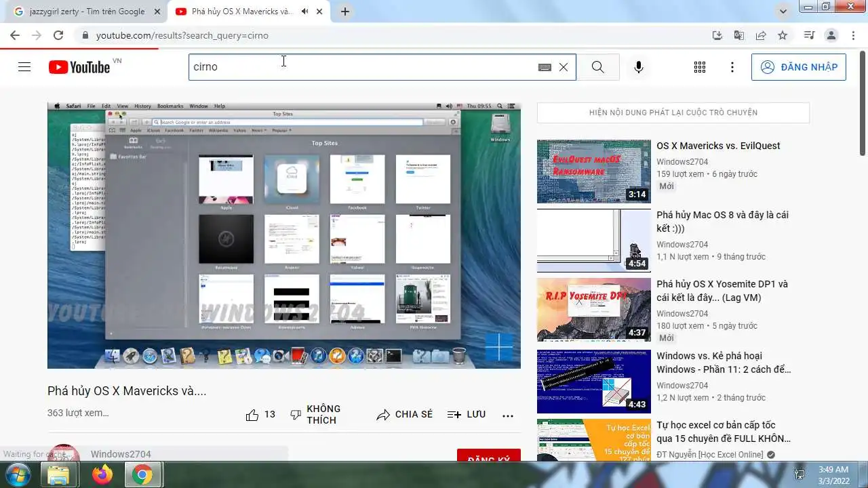Screen dimensions: 868x488
Task: Open Chrome profile avatar
Action: pos(831,35)
